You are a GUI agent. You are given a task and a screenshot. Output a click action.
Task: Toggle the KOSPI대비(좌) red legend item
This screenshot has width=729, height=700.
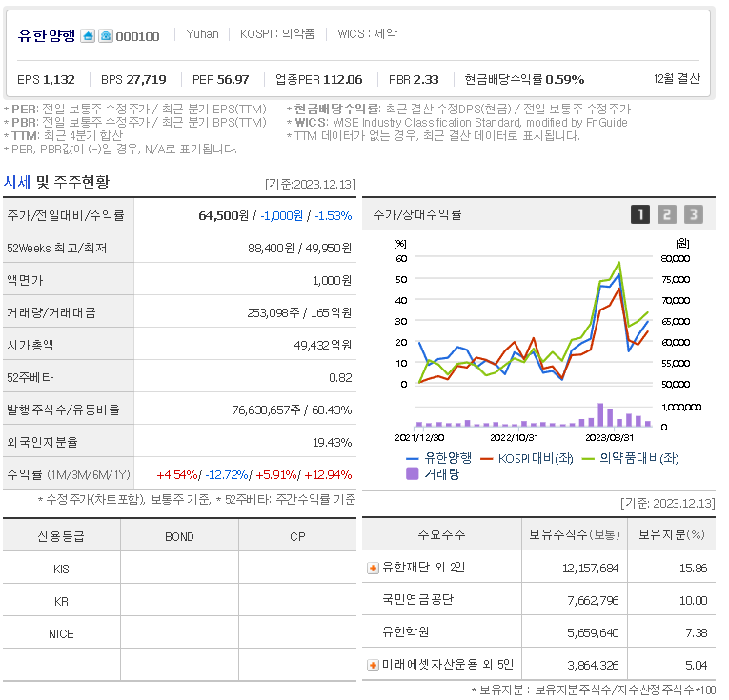point(526,458)
